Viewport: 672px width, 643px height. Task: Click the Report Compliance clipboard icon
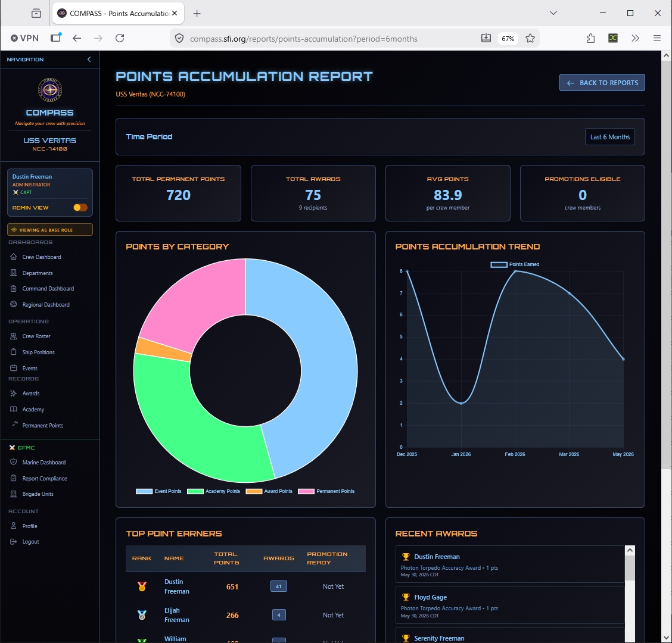pyautogui.click(x=14, y=478)
